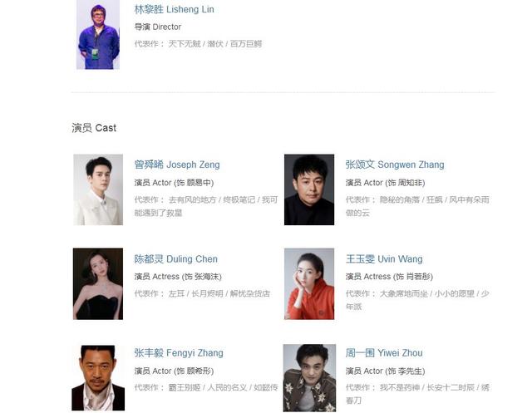
Task: Click the 演员 Cast section heading
Action: 94,128
